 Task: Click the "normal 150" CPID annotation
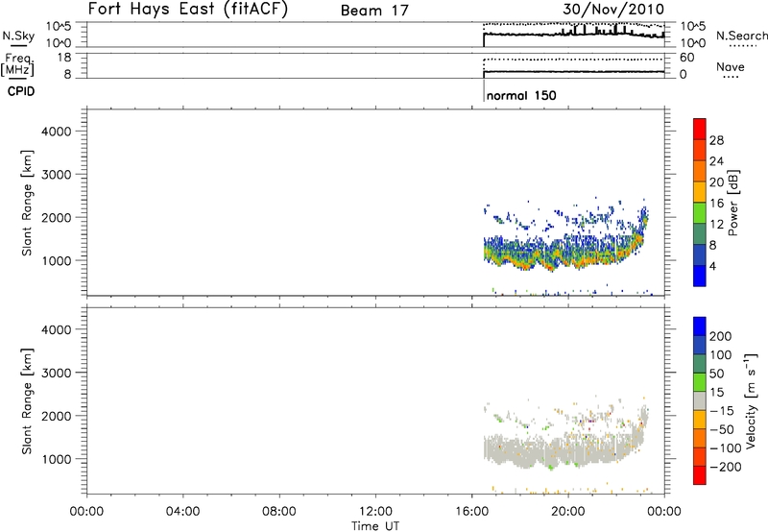521,95
